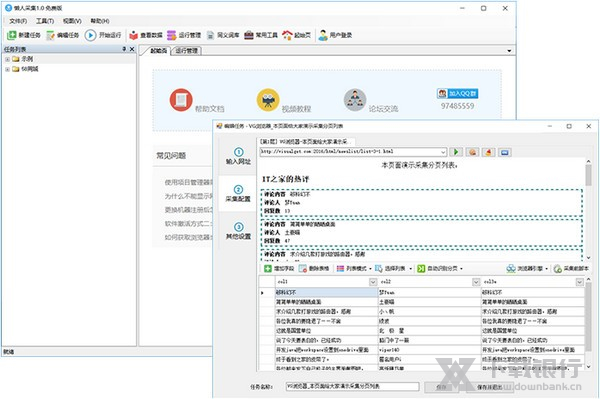600x399 pixels.
Task: Click the Save button beside task name
Action: 442,387
